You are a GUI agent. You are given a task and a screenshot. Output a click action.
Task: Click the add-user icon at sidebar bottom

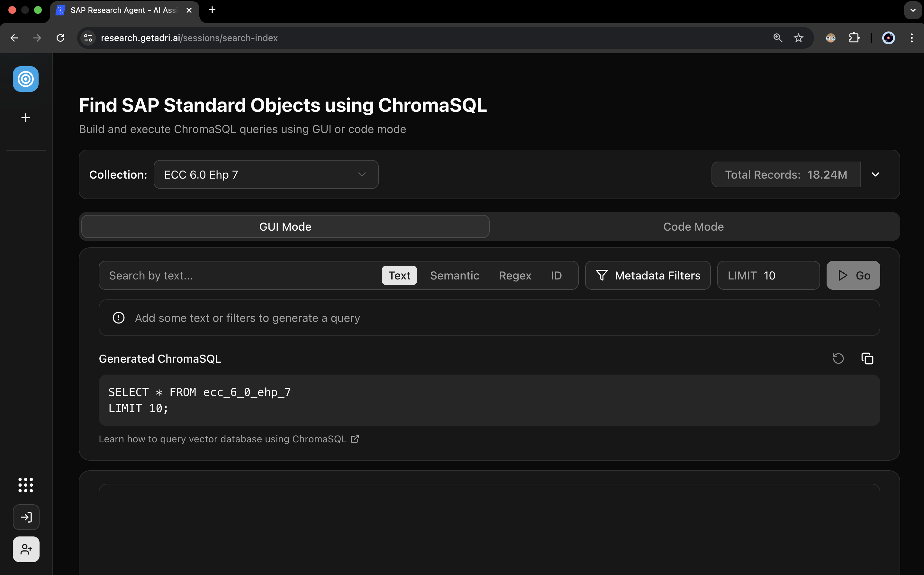[26, 549]
